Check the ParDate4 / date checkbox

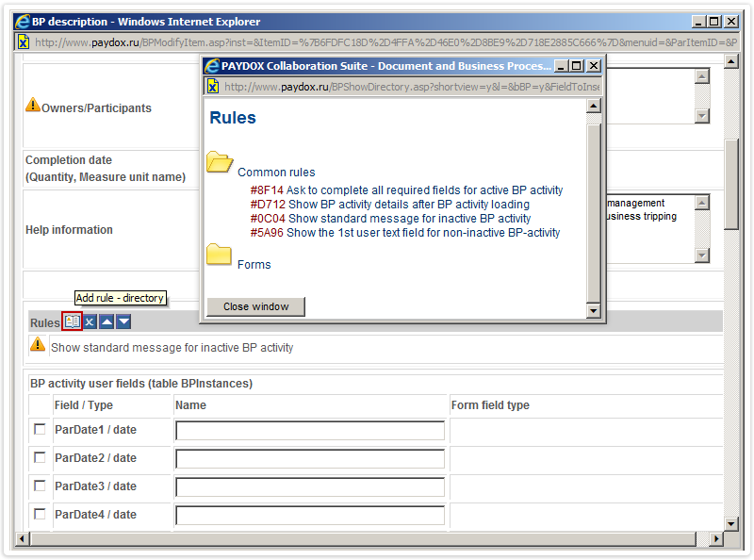pos(40,515)
